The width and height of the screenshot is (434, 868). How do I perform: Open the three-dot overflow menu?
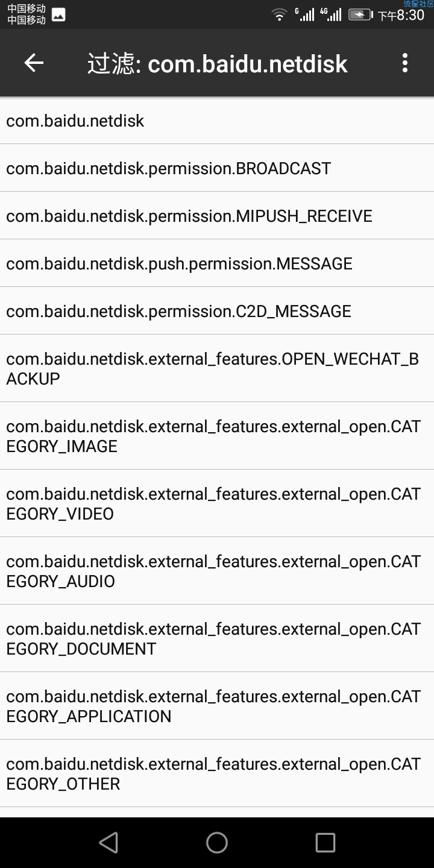(404, 63)
